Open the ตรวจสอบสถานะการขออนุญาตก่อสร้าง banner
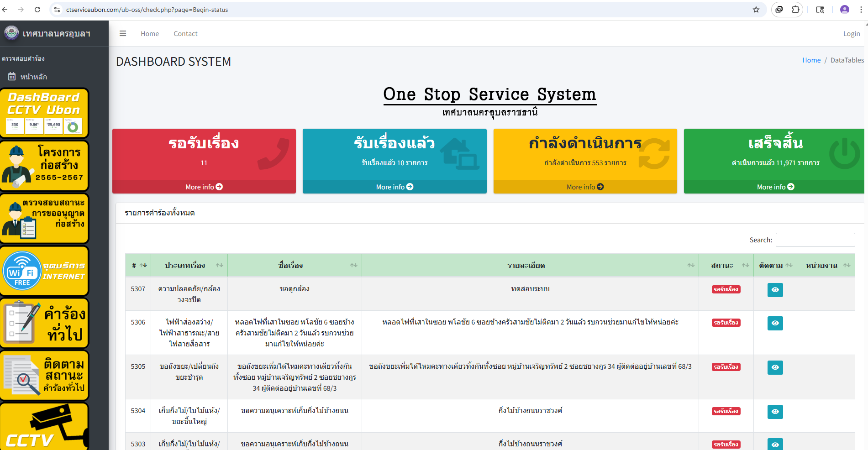The width and height of the screenshot is (868, 450). 44,218
